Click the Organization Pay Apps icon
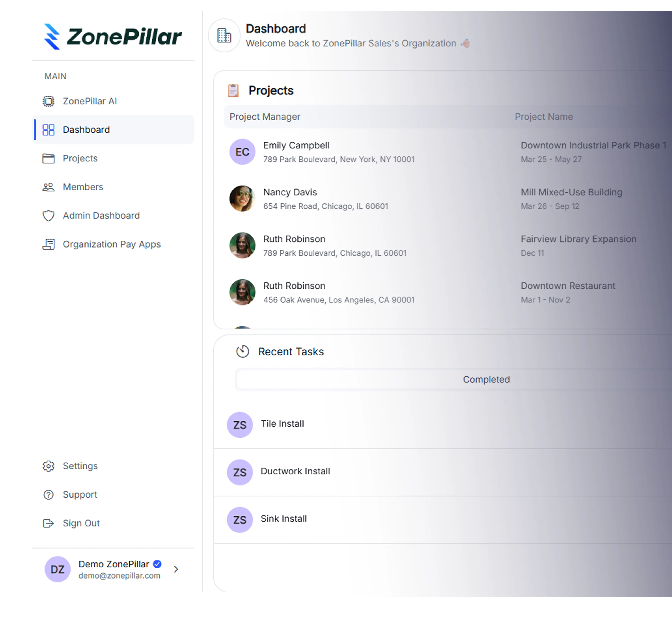Image resolution: width=672 pixels, height=621 pixels. click(x=49, y=244)
